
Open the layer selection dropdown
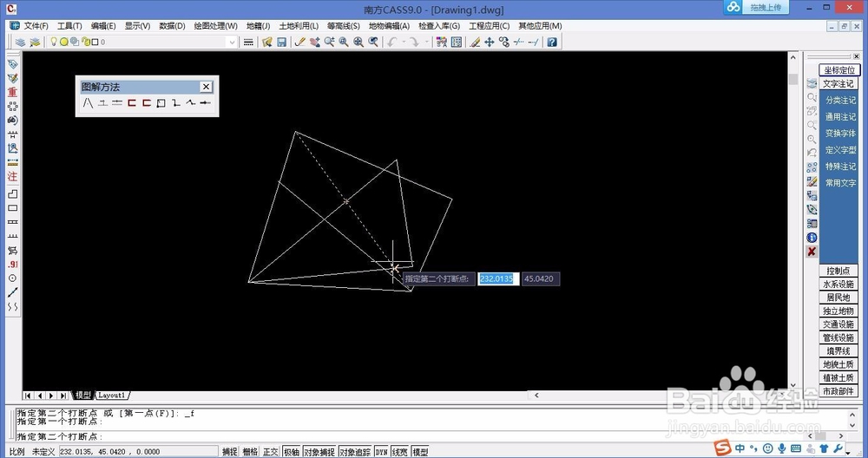232,42
